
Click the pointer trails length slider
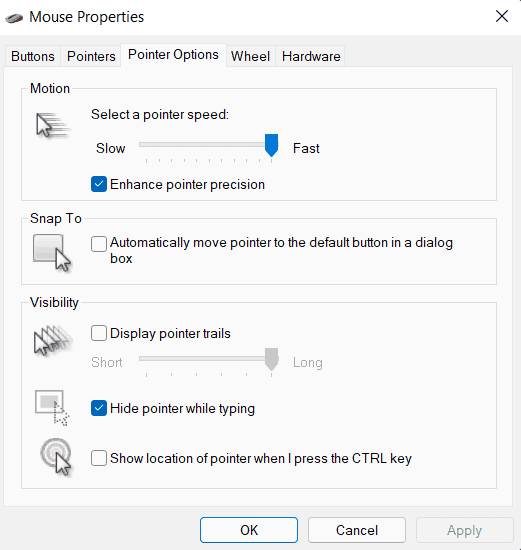tap(209, 359)
